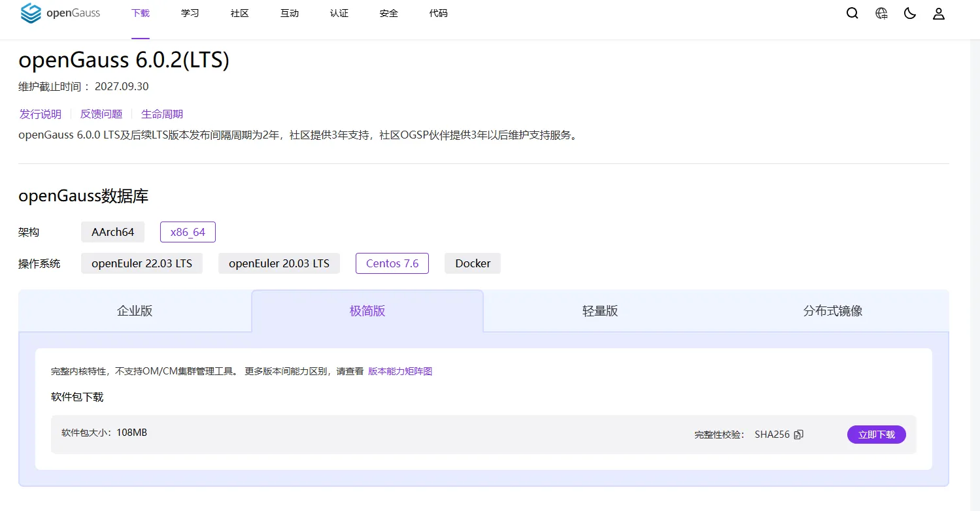The width and height of the screenshot is (980, 511).
Task: Open the 社区 menu item
Action: coord(239,12)
